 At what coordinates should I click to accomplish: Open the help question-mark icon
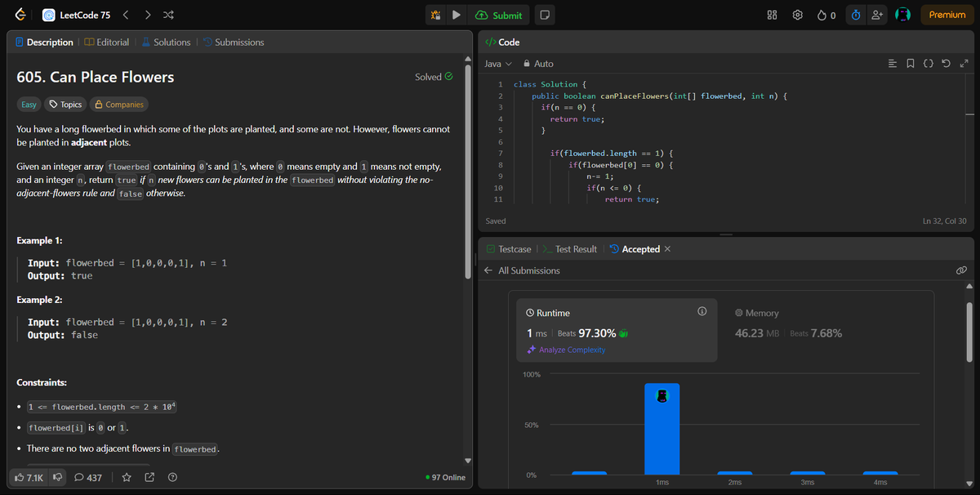pyautogui.click(x=172, y=477)
